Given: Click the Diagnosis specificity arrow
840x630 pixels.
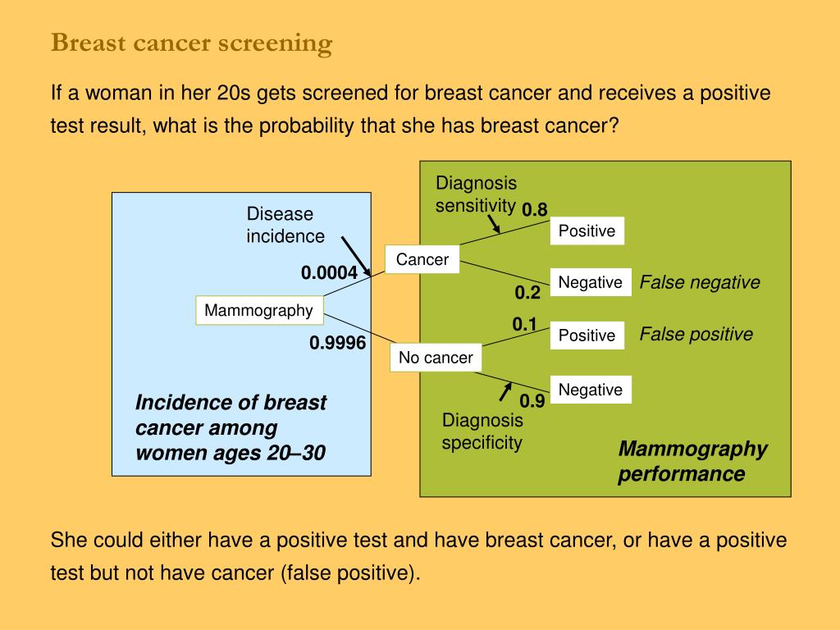Looking at the screenshot, I should (x=505, y=391).
